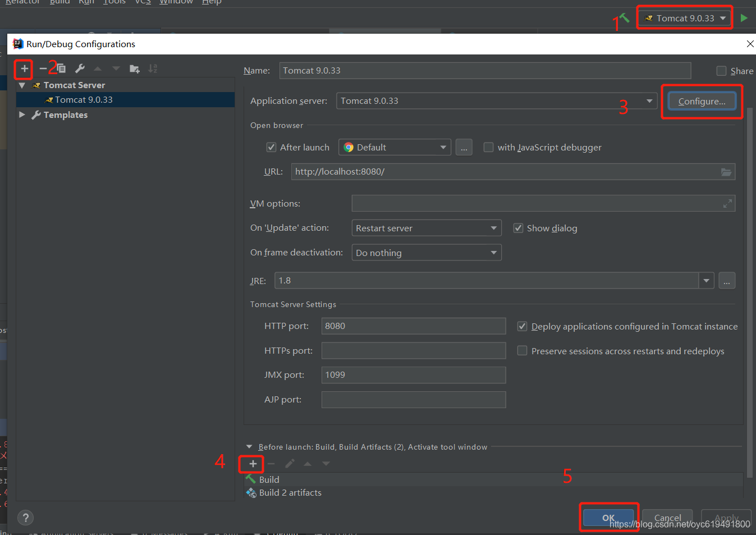Click the JMX port field
The image size is (756, 535).
click(414, 375)
